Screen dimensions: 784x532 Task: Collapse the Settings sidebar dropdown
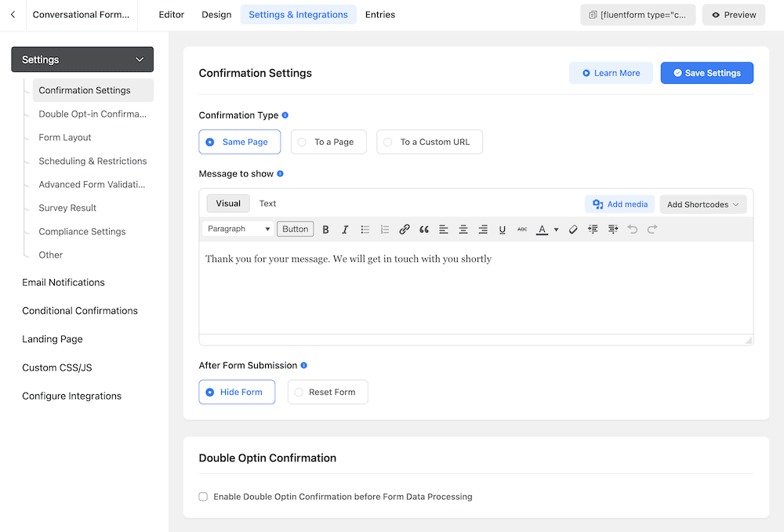pos(82,60)
